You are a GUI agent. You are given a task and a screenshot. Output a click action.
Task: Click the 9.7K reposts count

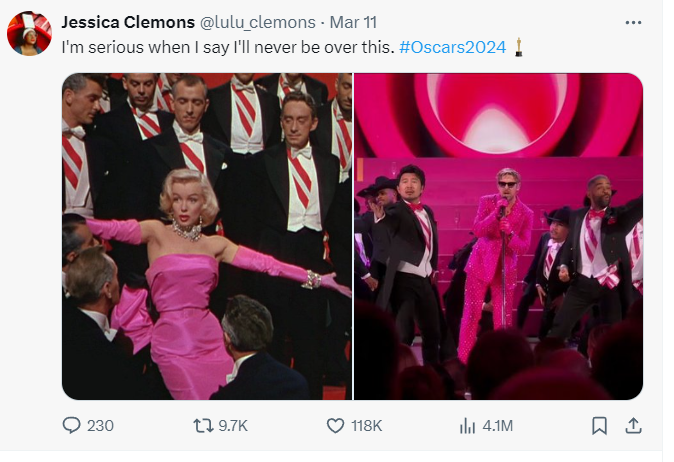tap(232, 426)
